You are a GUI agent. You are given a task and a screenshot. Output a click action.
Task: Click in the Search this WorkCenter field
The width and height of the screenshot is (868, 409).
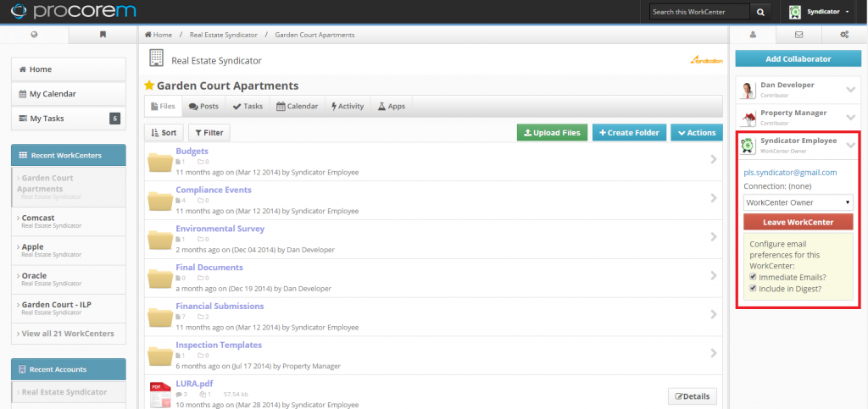(x=699, y=12)
